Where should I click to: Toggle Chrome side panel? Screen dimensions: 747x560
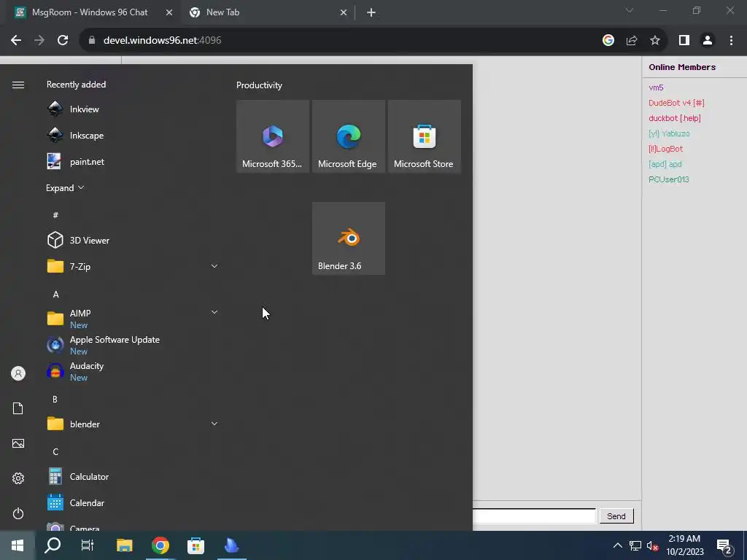684,40
